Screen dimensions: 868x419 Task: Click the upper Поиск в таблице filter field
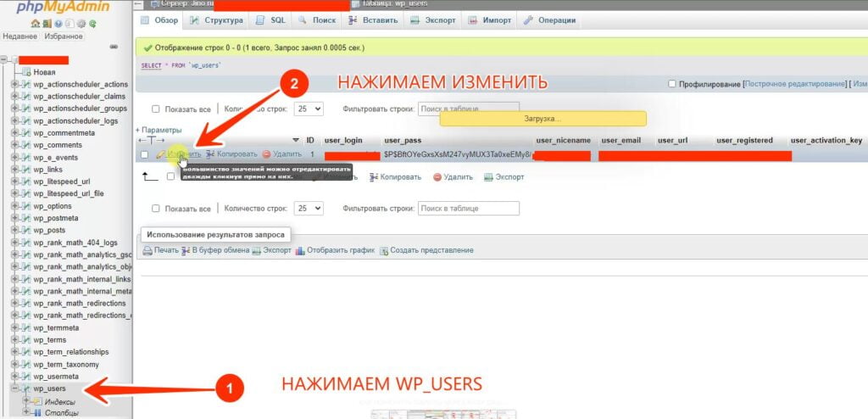(x=468, y=109)
